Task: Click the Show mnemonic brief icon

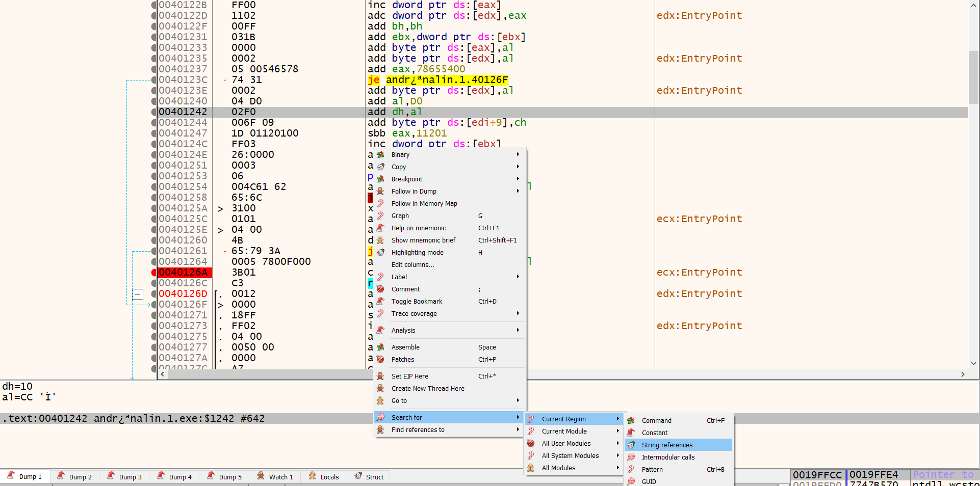Action: 380,240
